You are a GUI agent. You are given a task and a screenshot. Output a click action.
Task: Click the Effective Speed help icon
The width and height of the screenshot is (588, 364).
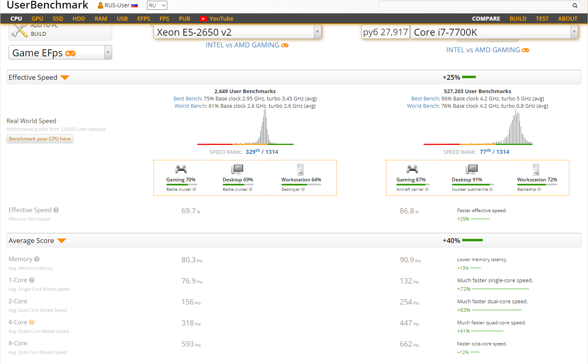56,210
